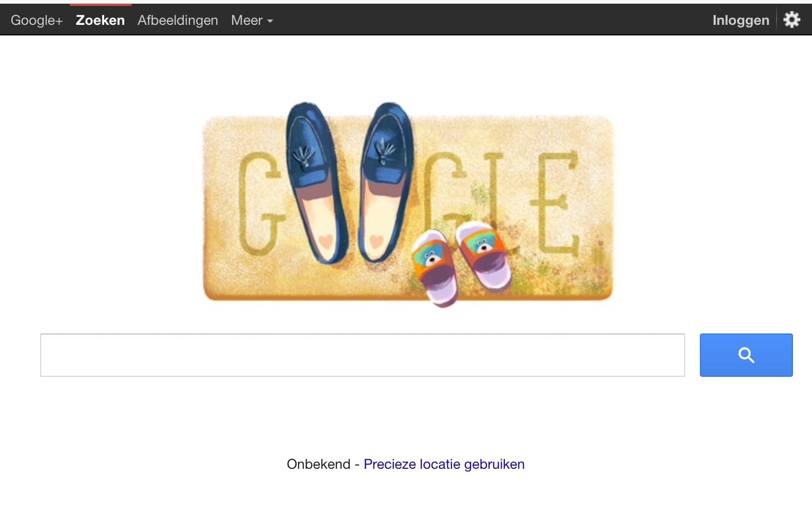The width and height of the screenshot is (812, 510).
Task: Focus the empty search text box
Action: click(363, 355)
